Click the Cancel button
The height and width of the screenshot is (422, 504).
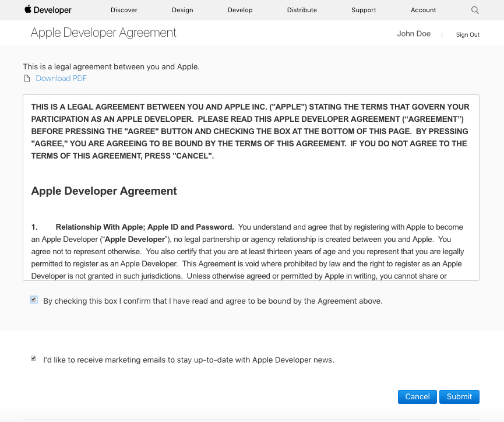point(417,396)
